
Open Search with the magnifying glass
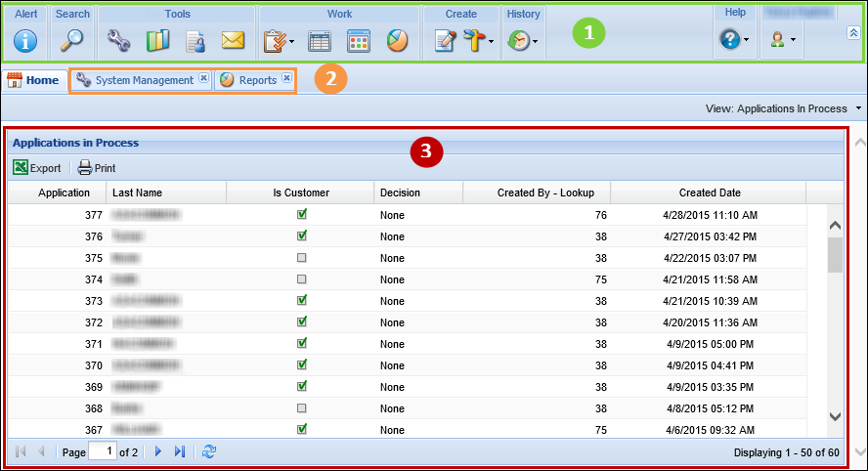pos(72,40)
